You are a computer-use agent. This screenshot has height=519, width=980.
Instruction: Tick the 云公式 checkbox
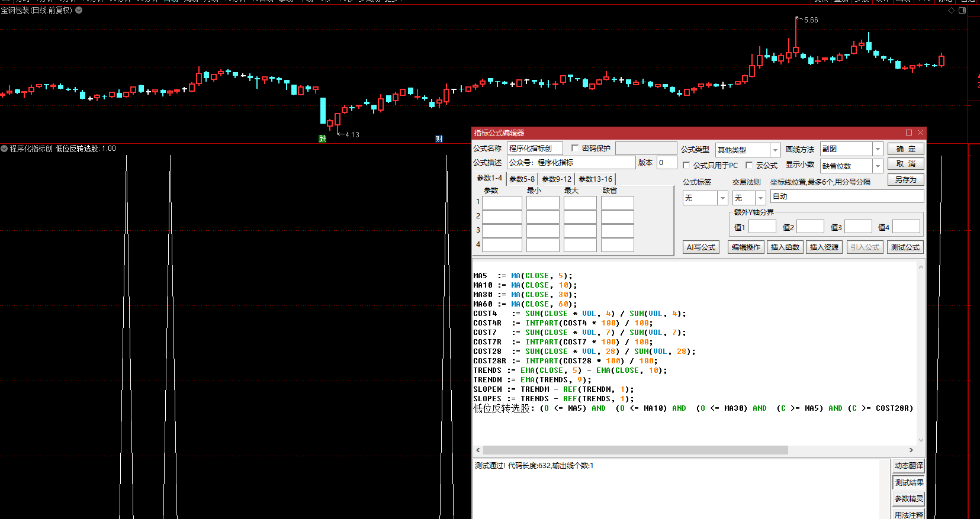[750, 165]
